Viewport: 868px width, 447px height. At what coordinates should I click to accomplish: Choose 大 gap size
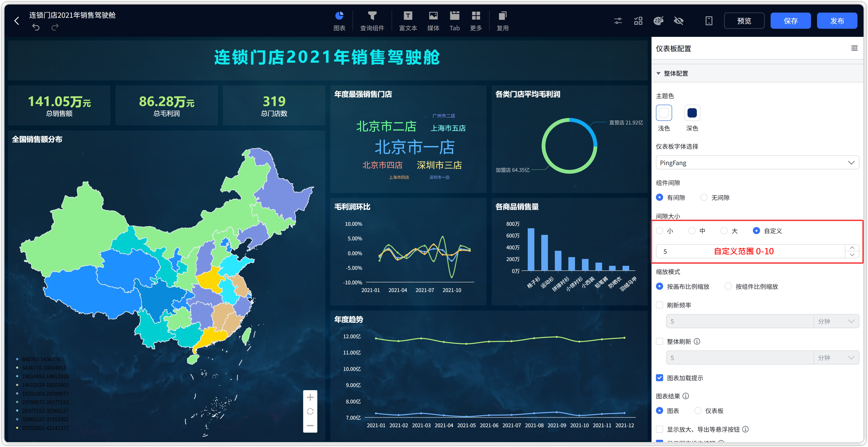724,231
